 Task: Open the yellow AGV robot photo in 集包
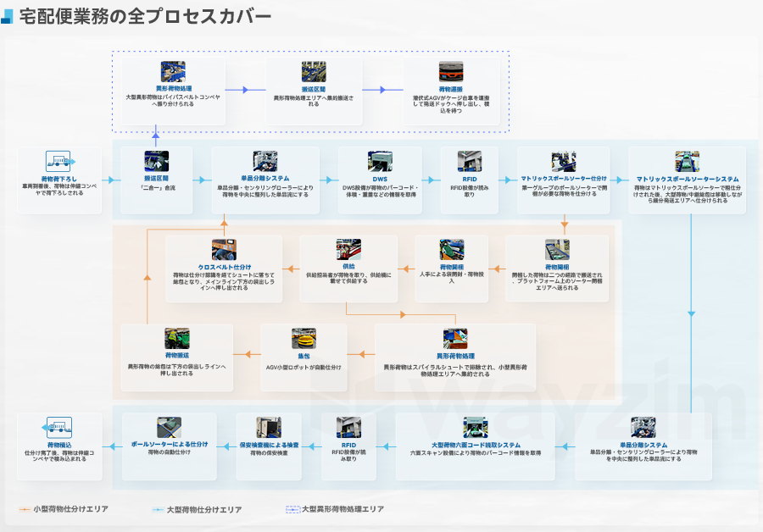click(304, 339)
